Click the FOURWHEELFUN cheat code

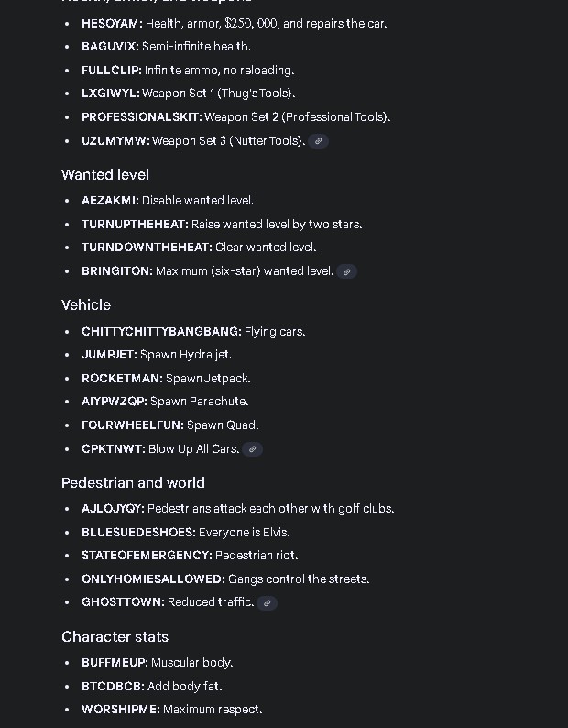click(x=132, y=425)
